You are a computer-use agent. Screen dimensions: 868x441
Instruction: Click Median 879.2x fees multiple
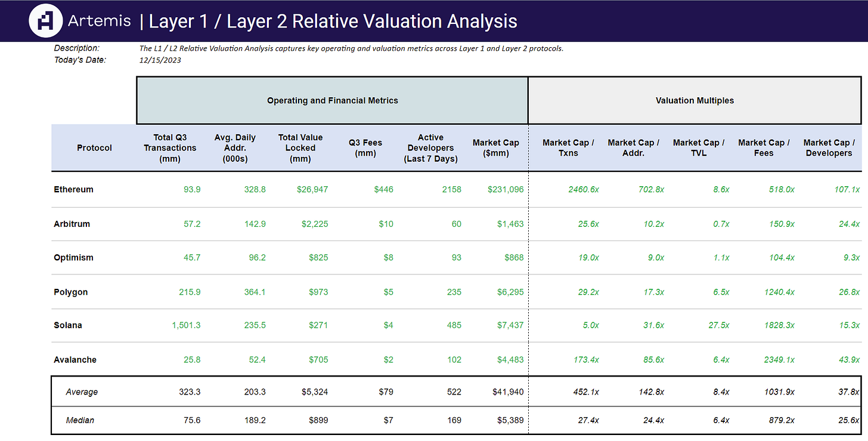coord(782,420)
